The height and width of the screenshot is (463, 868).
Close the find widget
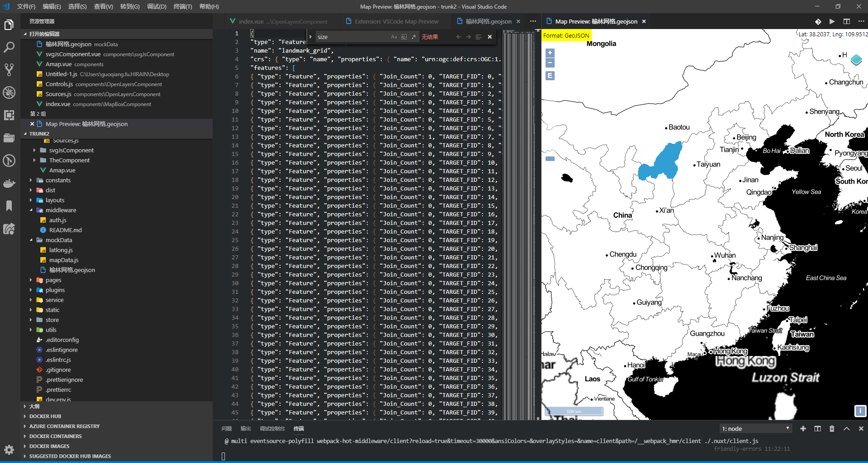[x=490, y=37]
